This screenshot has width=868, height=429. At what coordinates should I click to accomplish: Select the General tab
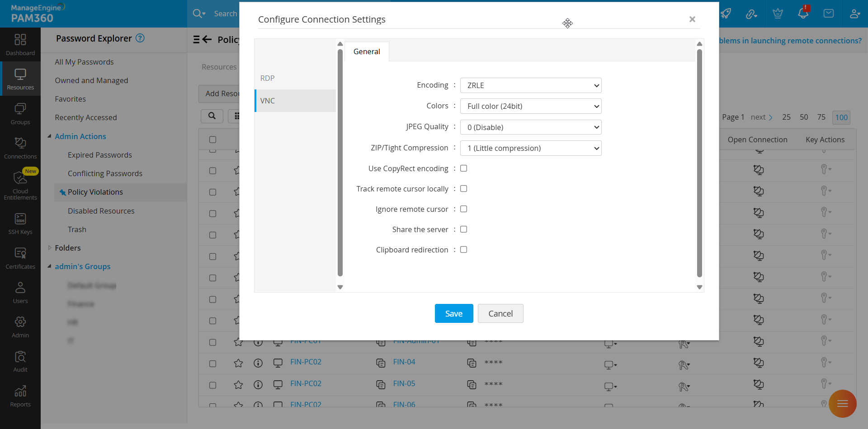pyautogui.click(x=367, y=51)
